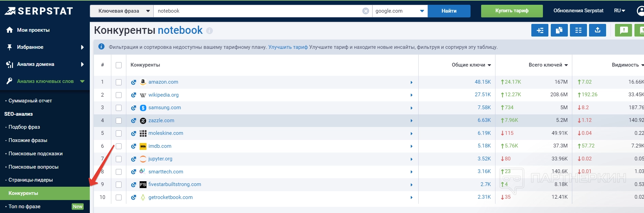
Task: Click the green feedback exclamation icon
Action: pos(624,30)
